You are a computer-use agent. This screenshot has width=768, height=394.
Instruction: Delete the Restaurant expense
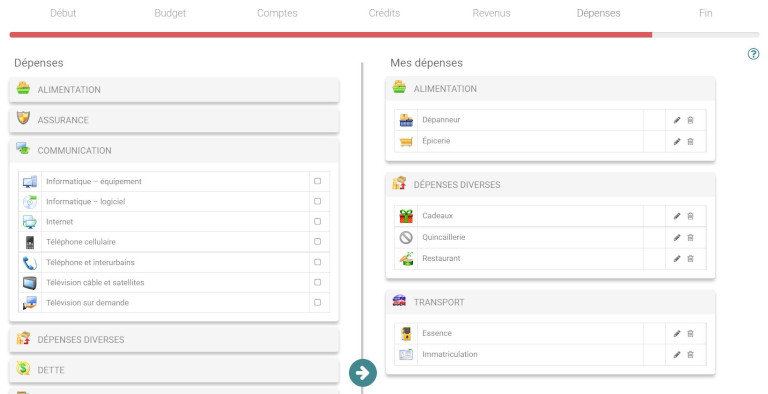coord(691,259)
